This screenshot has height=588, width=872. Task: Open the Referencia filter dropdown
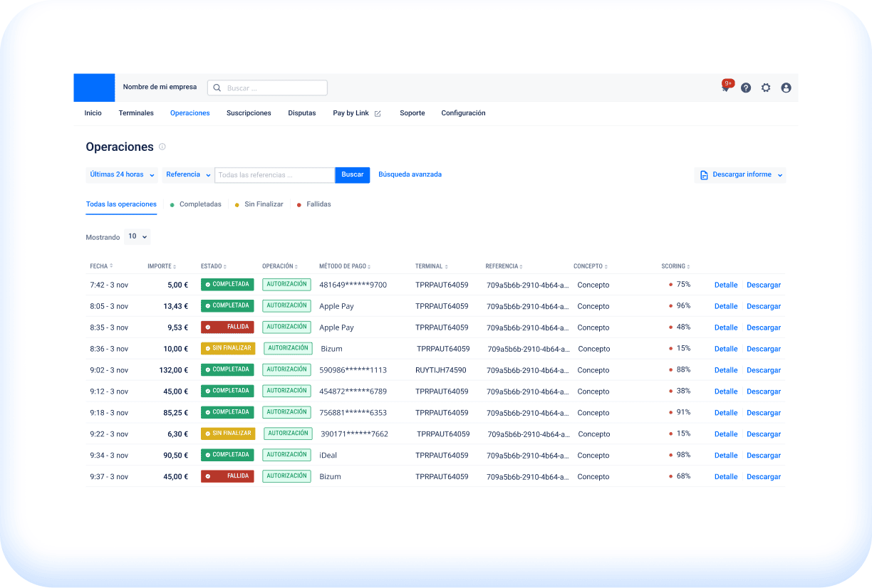(x=188, y=174)
